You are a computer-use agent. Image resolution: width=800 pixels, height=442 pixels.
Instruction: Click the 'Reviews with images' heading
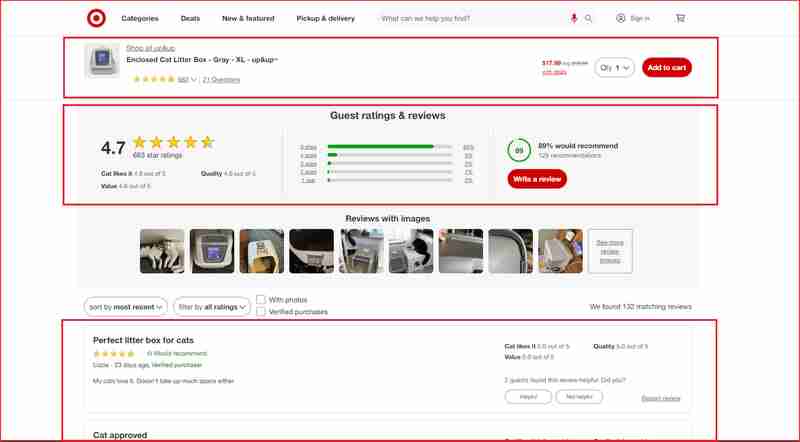[x=388, y=218]
